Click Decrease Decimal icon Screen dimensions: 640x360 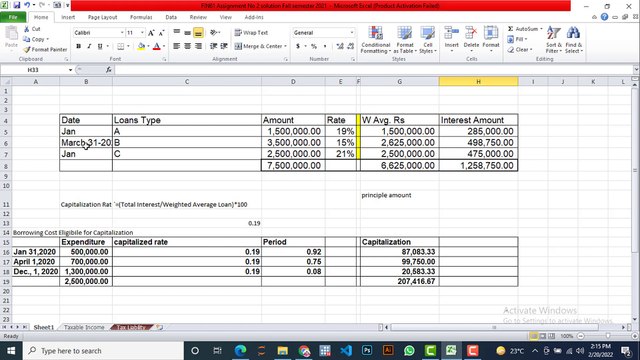click(x=351, y=46)
